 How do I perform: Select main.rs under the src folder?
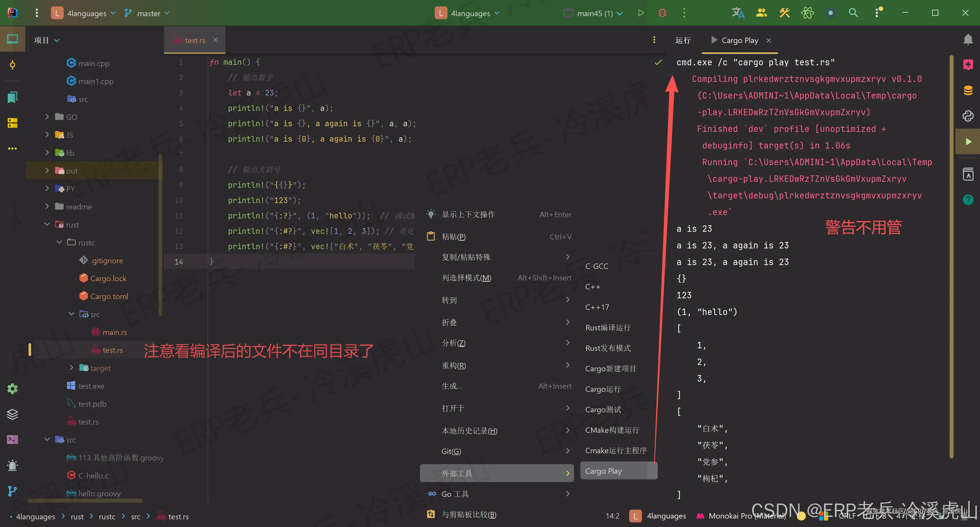pos(115,332)
